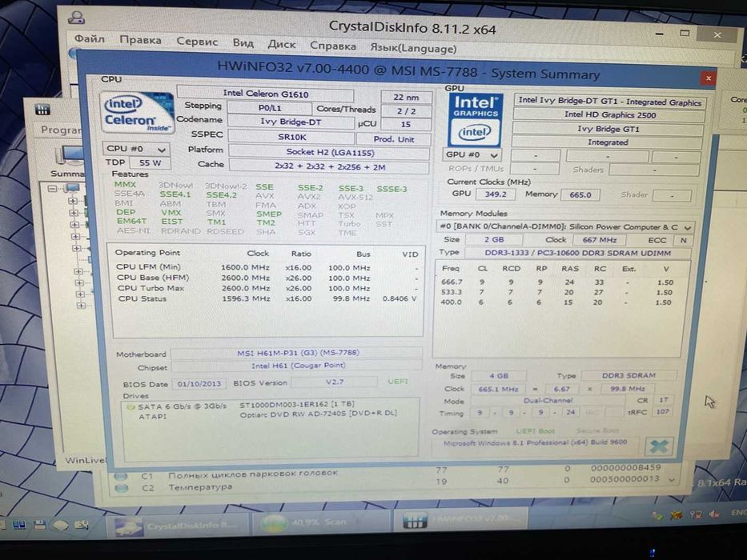Click the Intel Graphics logo
747x560 pixels.
click(x=476, y=120)
